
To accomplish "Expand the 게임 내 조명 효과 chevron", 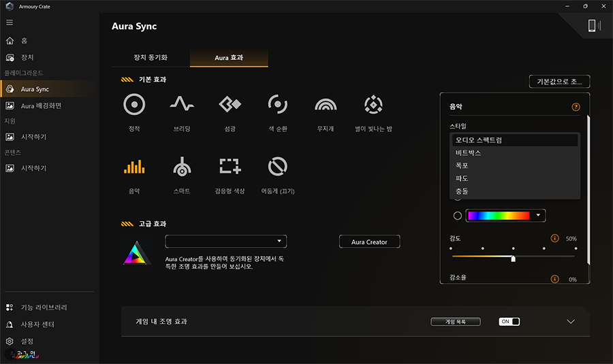I will tap(570, 322).
